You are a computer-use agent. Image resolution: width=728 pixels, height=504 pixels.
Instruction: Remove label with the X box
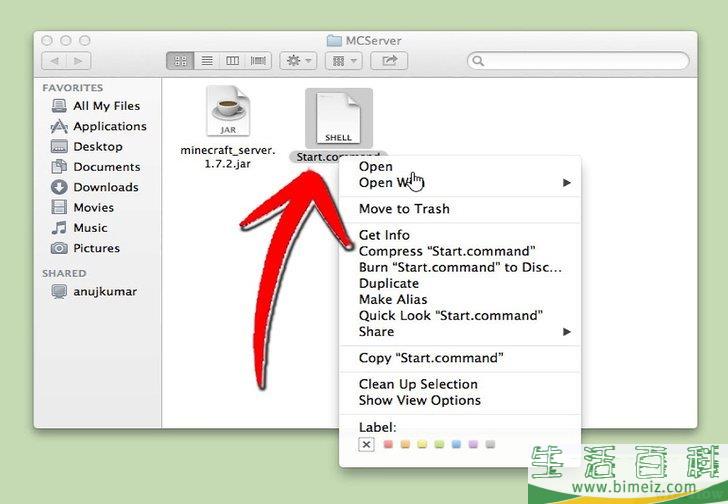[x=366, y=445]
